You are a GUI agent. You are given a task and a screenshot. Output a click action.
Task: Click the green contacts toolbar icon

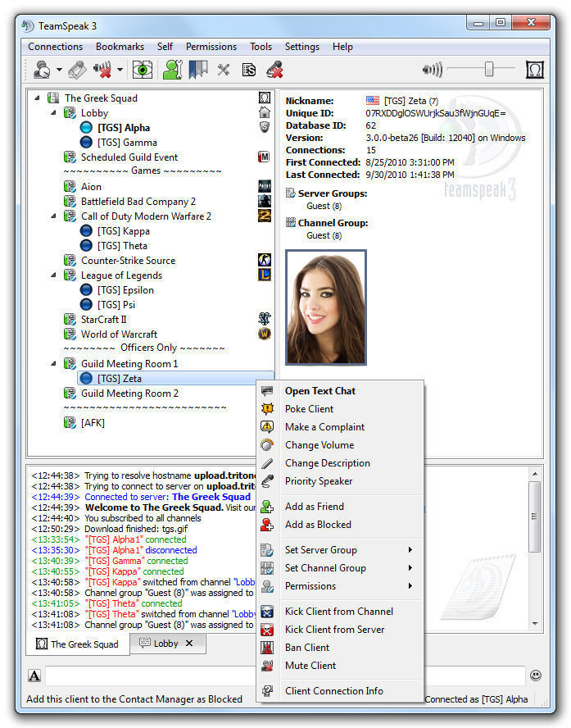point(171,70)
